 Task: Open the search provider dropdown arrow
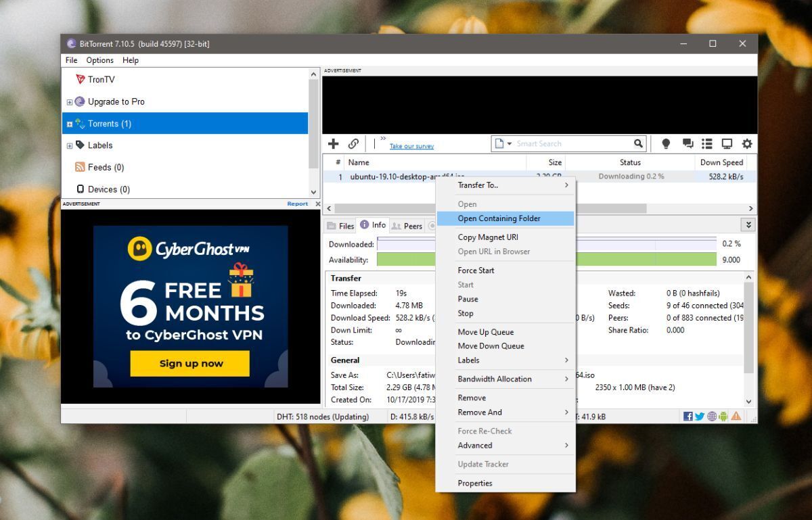510,144
